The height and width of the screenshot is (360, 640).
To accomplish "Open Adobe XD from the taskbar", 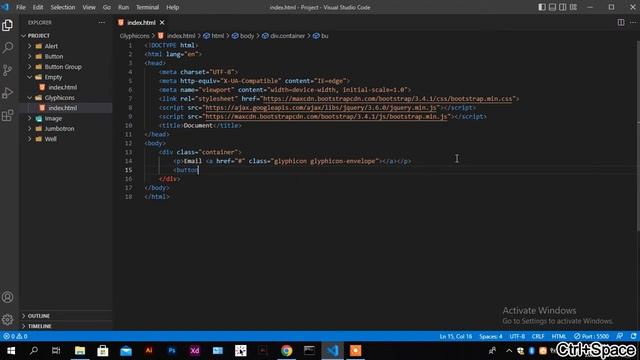I will pyautogui.click(x=195, y=351).
